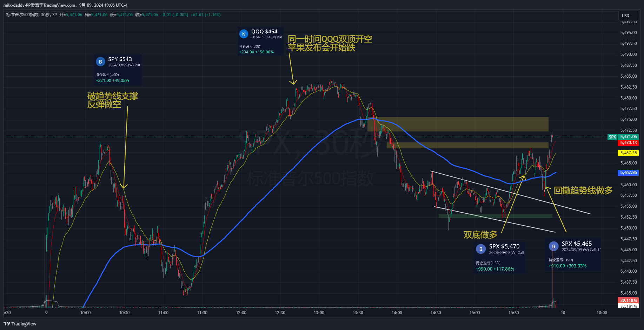Viewport: 644px width, 330px height.
Task: Click the +910.00 +303.33% profit text
Action: coord(567,266)
